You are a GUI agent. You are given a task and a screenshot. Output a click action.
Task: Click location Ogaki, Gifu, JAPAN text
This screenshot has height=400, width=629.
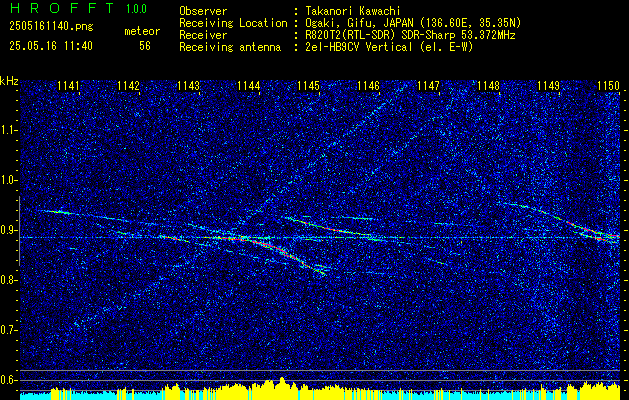tap(413, 23)
